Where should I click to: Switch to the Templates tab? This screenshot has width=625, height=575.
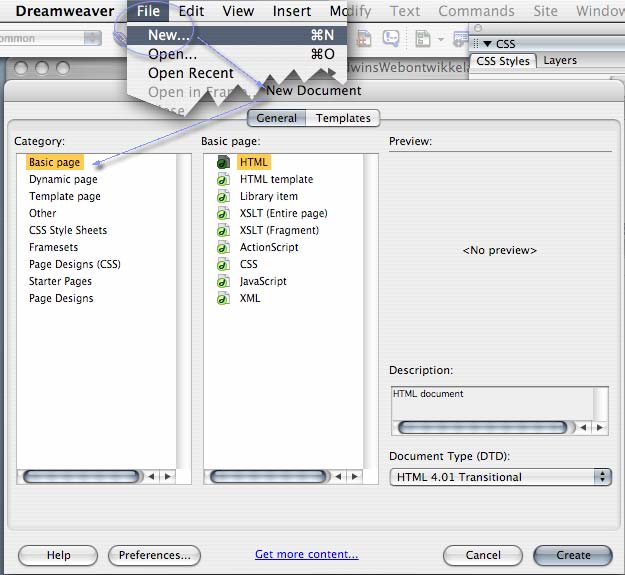[343, 118]
